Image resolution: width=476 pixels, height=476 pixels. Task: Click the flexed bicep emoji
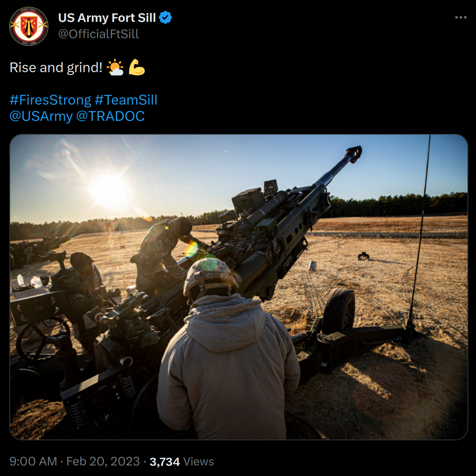click(137, 67)
